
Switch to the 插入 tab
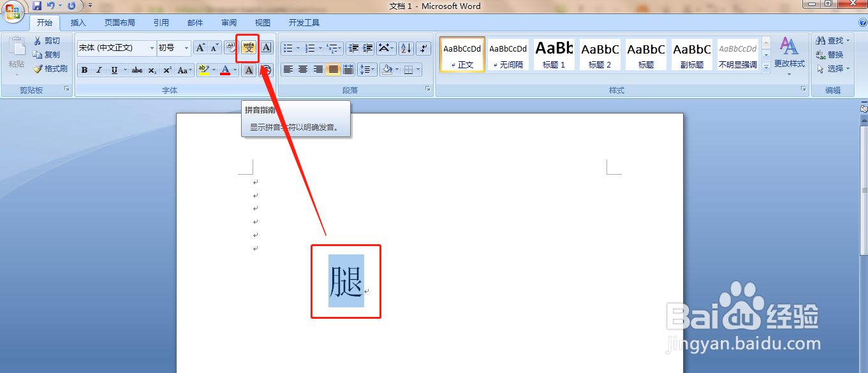(78, 22)
